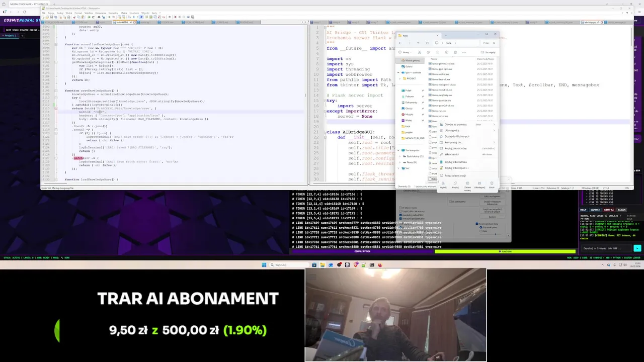
Task: Click the taskbar 'Wyszukaj' search box
Action: pos(289,265)
